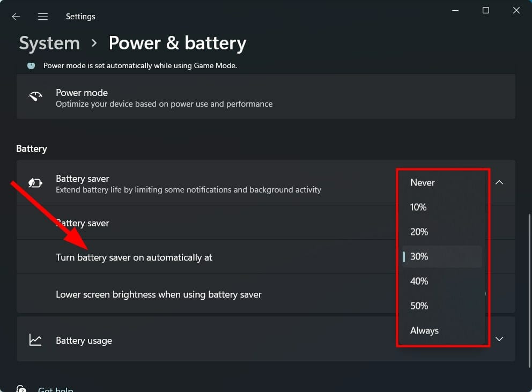The height and width of the screenshot is (392, 532).
Task: Navigate back using the arrow icon
Action: pos(16,16)
